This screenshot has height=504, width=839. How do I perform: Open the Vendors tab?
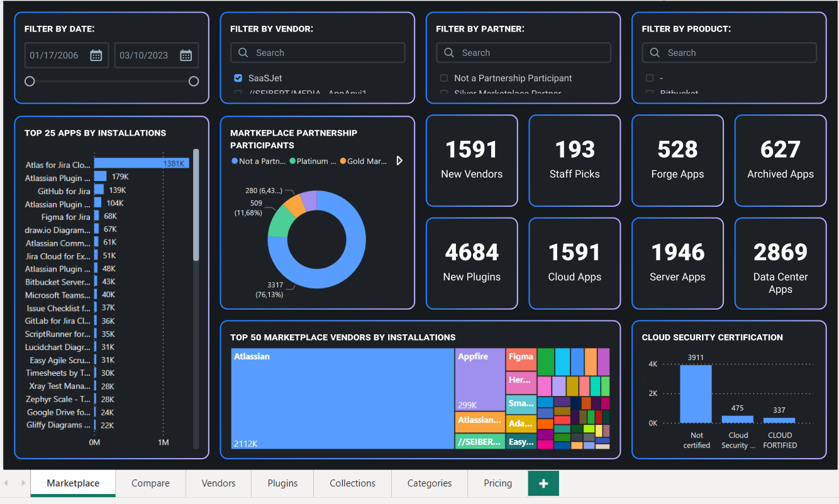[x=218, y=483]
